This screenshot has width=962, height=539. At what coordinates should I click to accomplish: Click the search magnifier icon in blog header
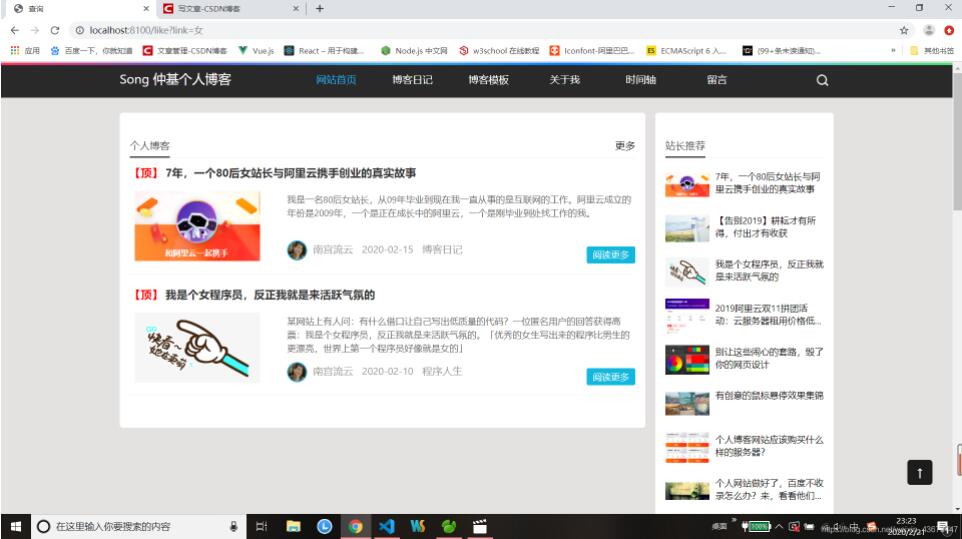[822, 80]
